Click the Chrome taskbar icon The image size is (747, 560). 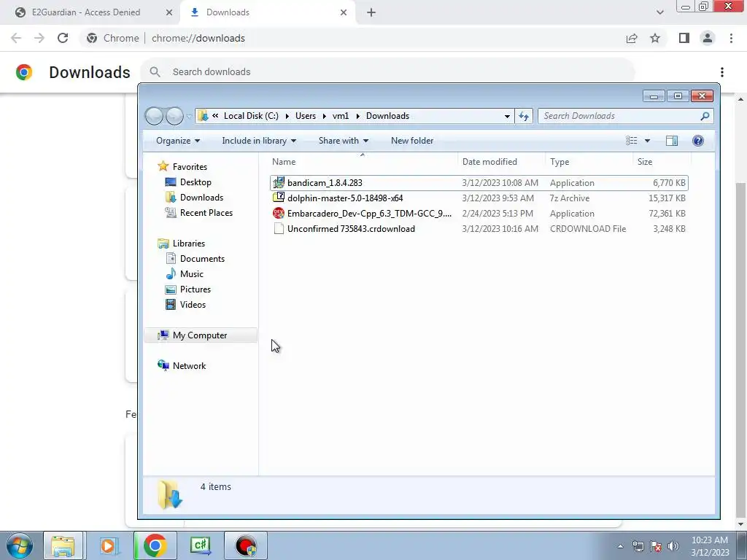tap(155, 545)
